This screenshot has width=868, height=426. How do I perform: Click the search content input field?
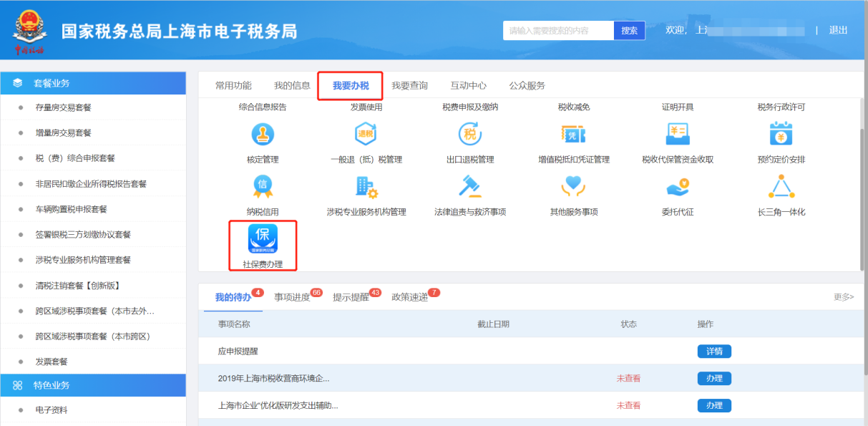pyautogui.click(x=558, y=31)
